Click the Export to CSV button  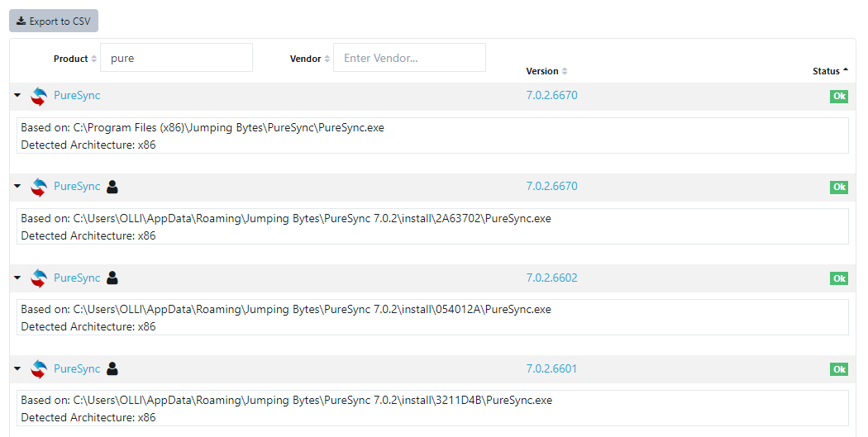click(54, 21)
